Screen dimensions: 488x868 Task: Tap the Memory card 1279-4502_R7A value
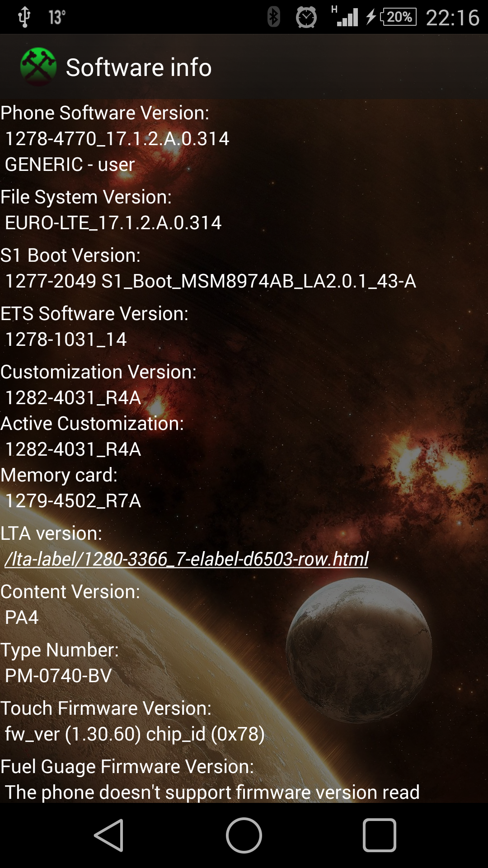pyautogui.click(x=73, y=501)
